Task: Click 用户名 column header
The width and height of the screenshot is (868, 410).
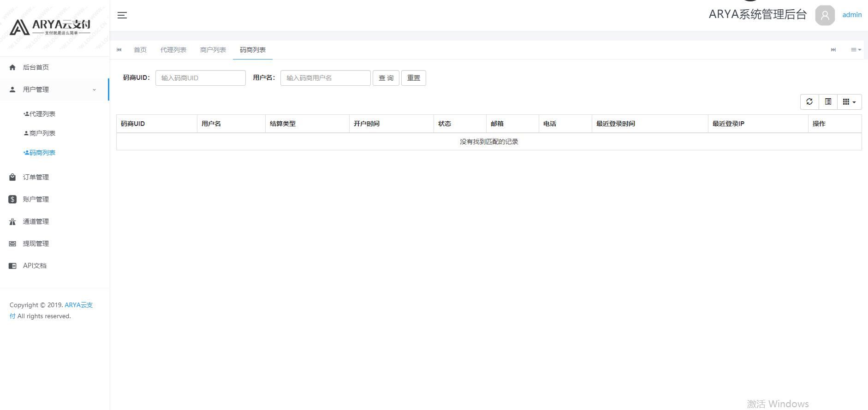Action: 231,124
